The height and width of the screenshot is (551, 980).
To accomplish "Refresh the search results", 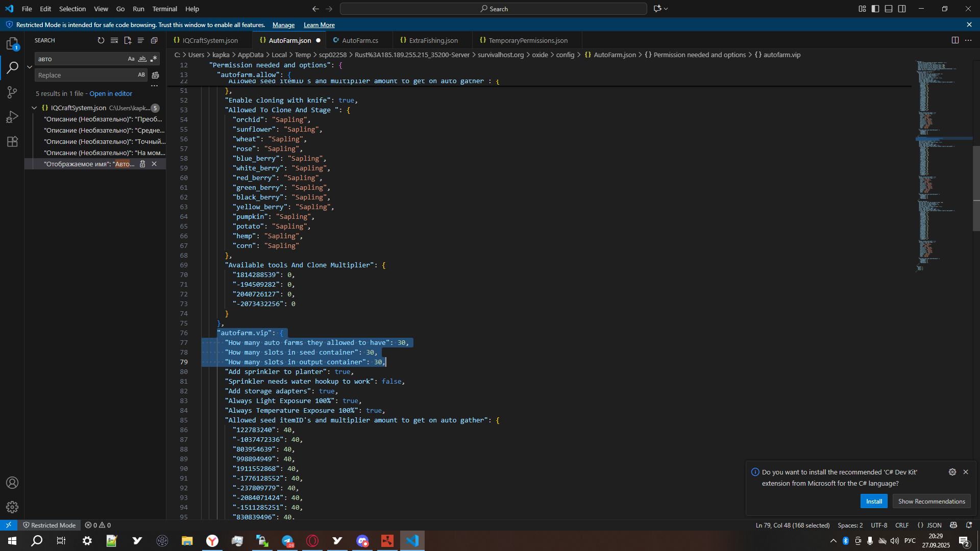I will (x=101, y=40).
